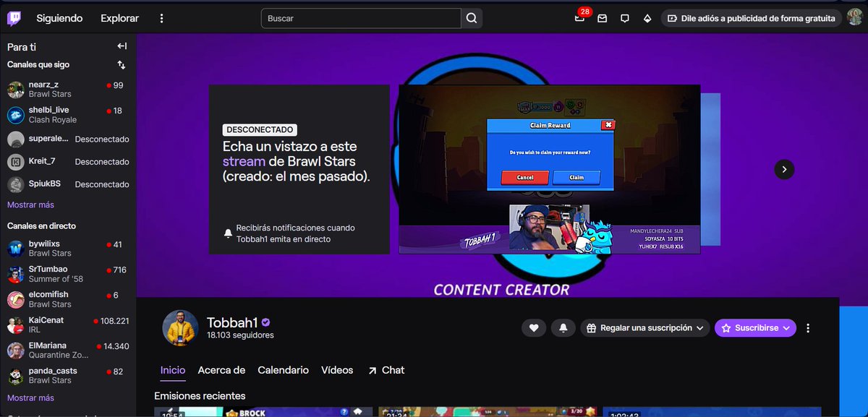Click Summer of '58 category text

(56, 279)
